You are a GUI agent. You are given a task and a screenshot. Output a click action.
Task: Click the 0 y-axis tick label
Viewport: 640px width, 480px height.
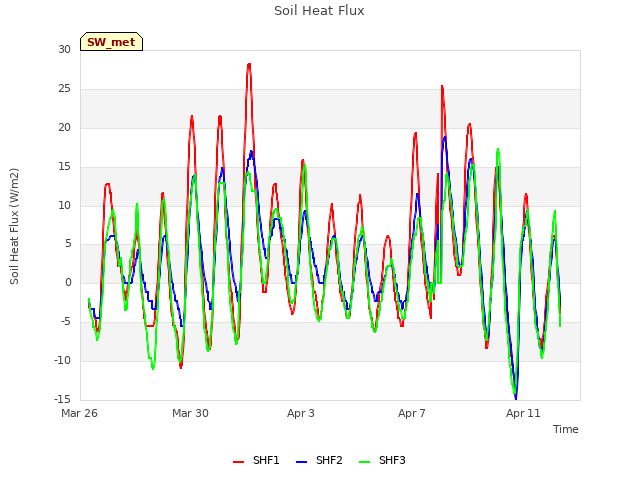pyautogui.click(x=68, y=282)
